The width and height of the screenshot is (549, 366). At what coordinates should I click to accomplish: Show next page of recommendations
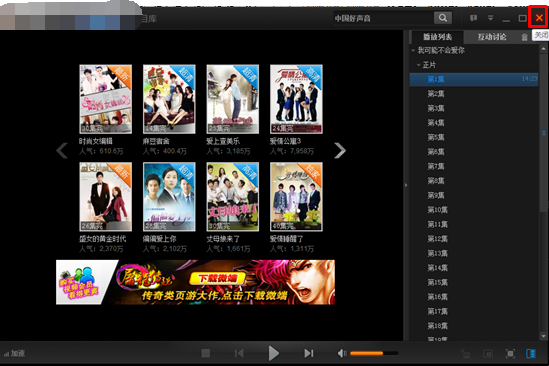[x=340, y=151]
